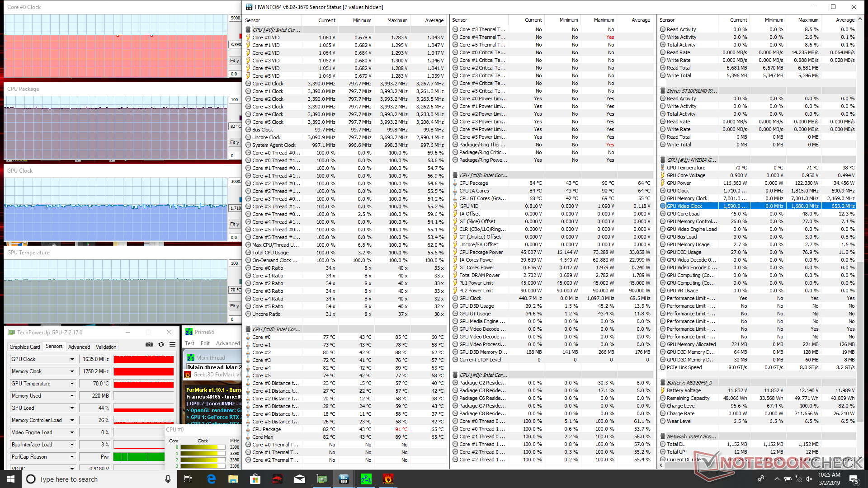Click the red color swatch on Core #0 Clock graph
Viewport: 868px width, 488px height.
[x=240, y=36]
